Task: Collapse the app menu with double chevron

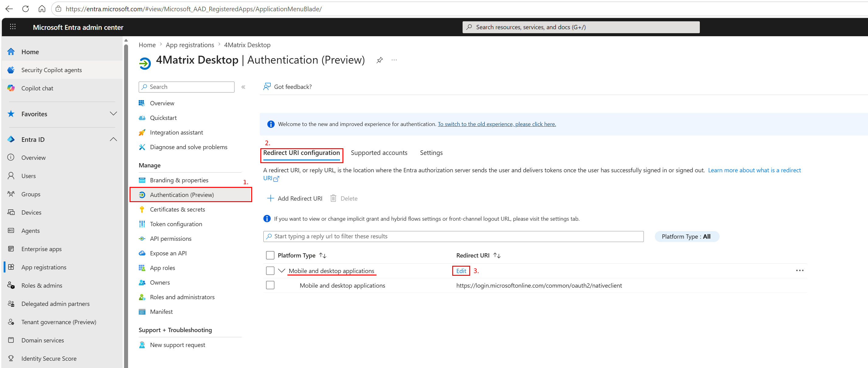Action: [x=243, y=87]
